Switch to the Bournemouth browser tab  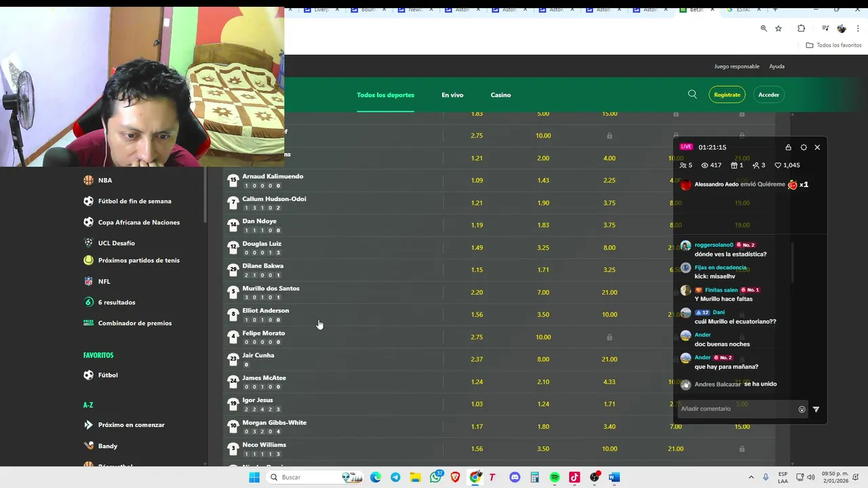(x=368, y=9)
